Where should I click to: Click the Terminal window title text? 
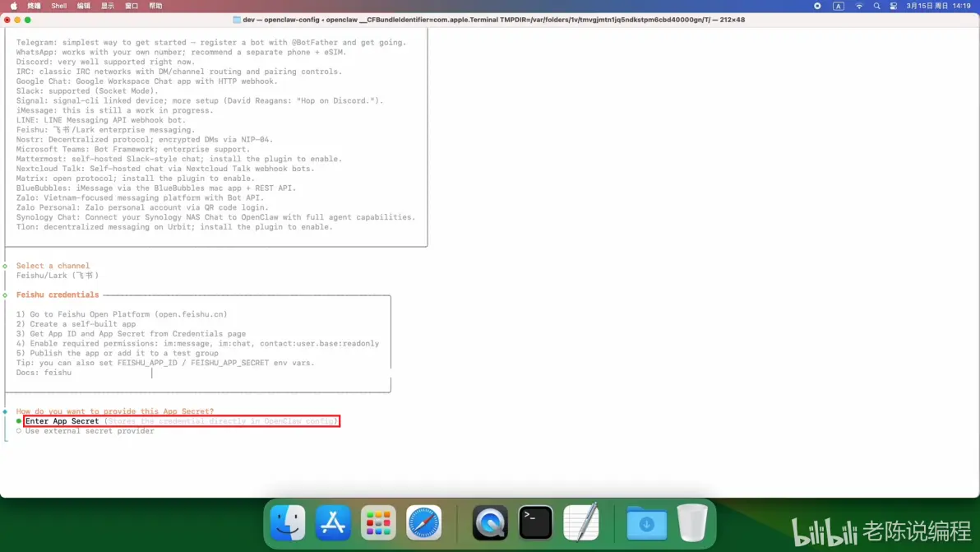[x=494, y=20]
